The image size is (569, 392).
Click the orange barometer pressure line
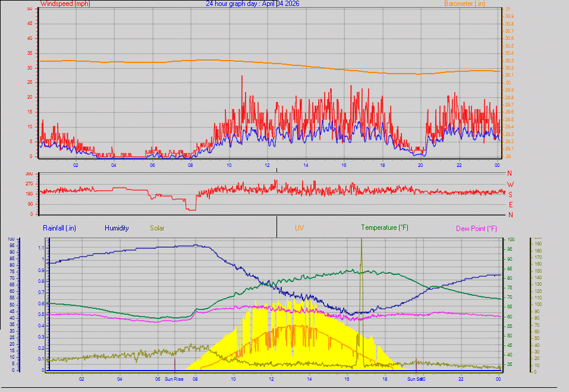(x=178, y=59)
